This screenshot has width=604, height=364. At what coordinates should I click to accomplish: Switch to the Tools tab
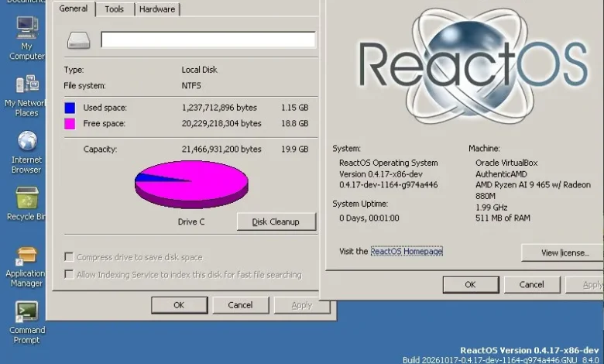coord(115,9)
